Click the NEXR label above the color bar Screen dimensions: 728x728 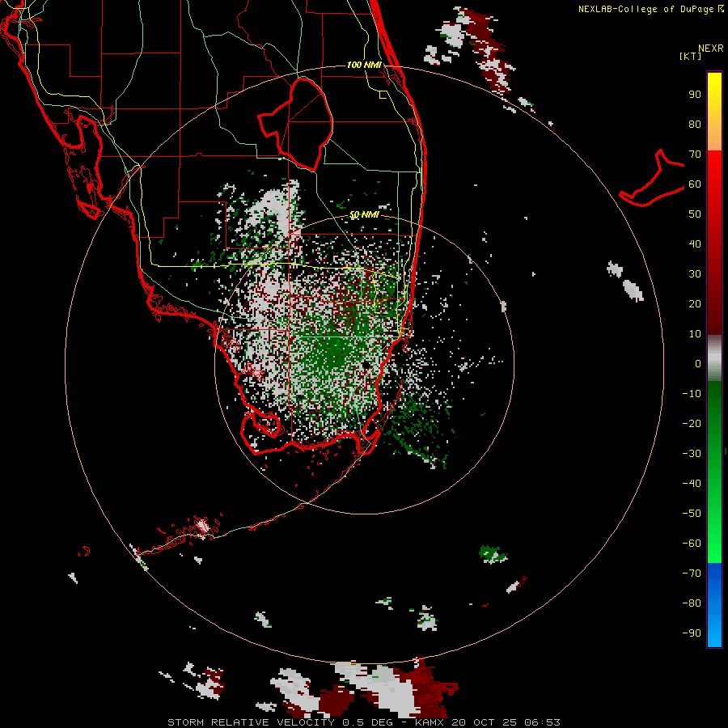[710, 49]
